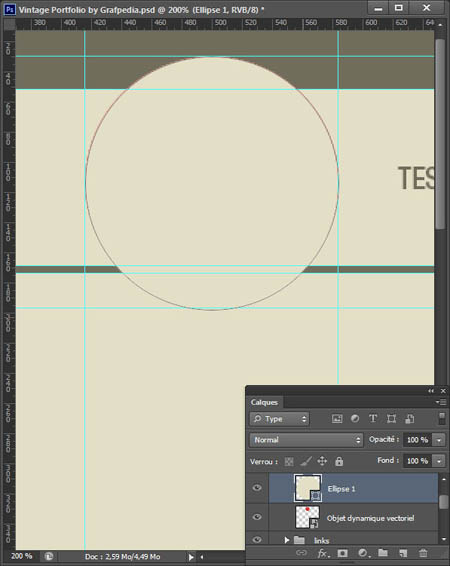This screenshot has height=566, width=450.
Task: Delete layer with trash icon
Action: [x=423, y=553]
